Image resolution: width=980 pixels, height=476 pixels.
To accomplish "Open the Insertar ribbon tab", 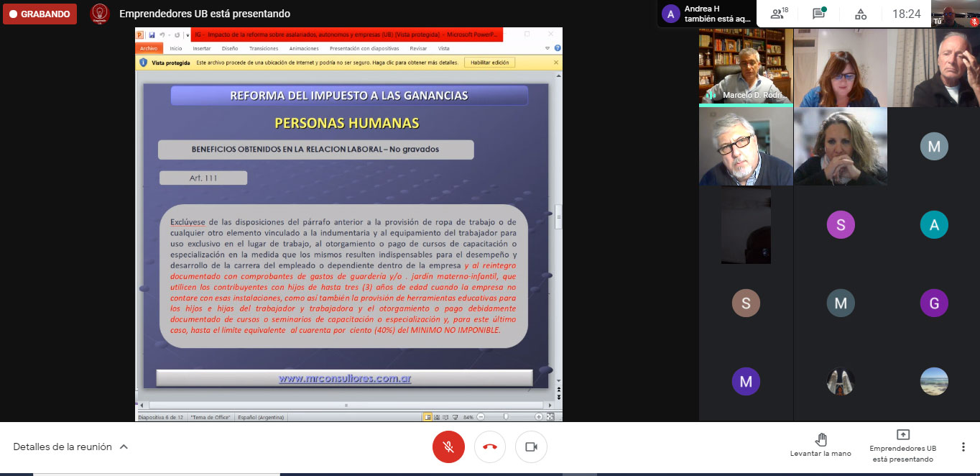I will pyautogui.click(x=202, y=48).
